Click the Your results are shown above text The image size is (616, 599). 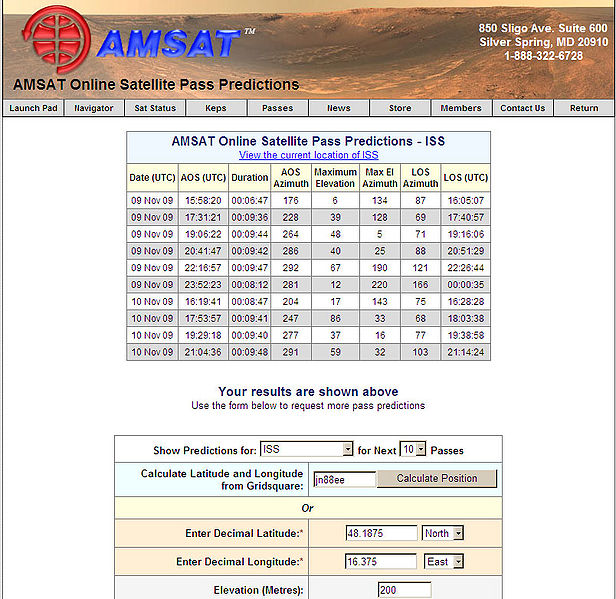(x=308, y=392)
